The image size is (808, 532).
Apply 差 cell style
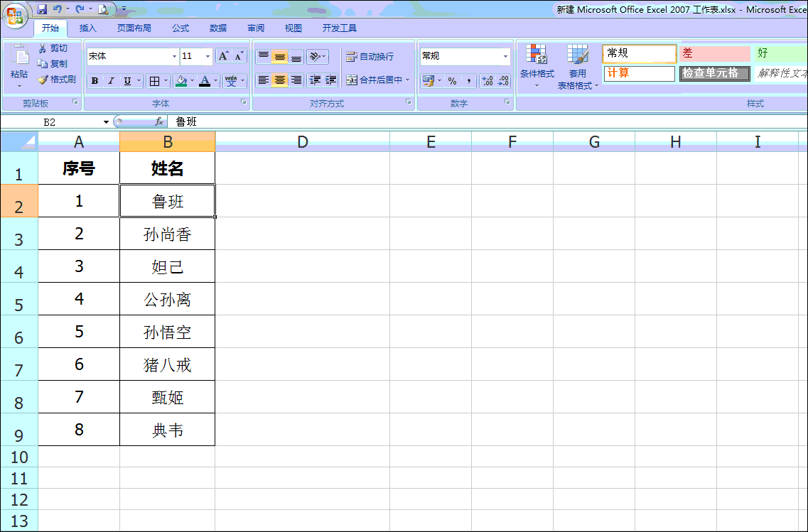(x=714, y=53)
